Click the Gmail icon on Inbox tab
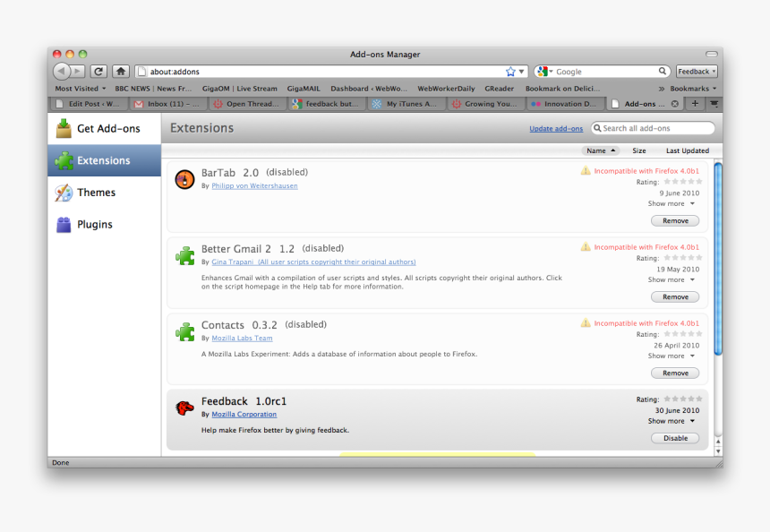This screenshot has width=770, height=532. click(139, 104)
